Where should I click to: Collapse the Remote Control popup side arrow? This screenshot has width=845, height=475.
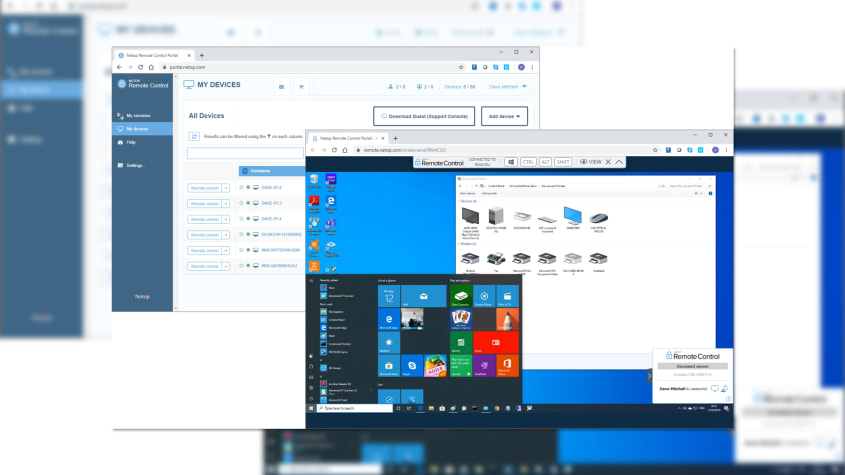pyautogui.click(x=649, y=376)
